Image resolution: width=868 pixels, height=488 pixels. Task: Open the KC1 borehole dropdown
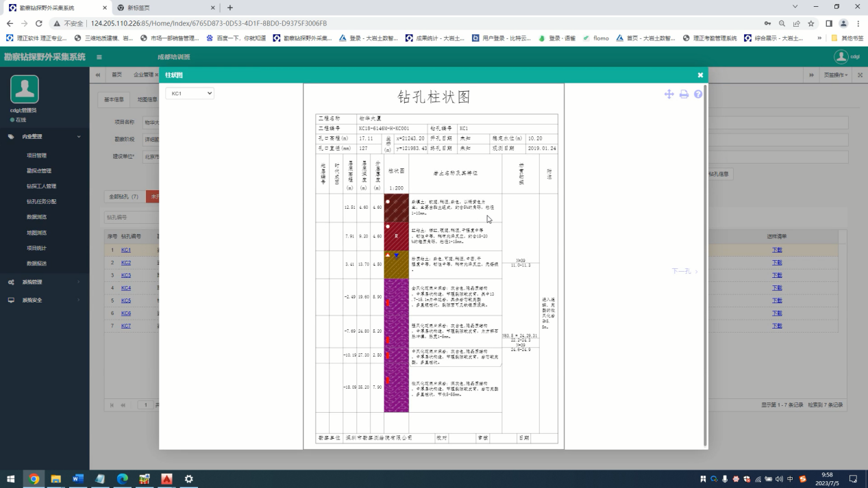(x=190, y=93)
